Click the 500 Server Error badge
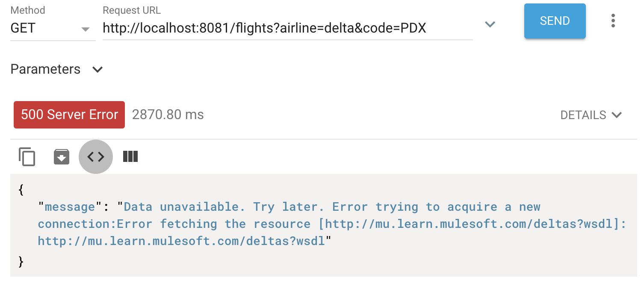Viewport: 644px width, 281px height. pyautogui.click(x=69, y=115)
